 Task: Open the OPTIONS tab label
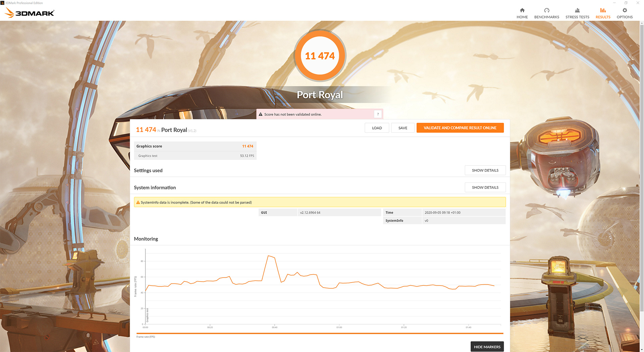(x=625, y=17)
